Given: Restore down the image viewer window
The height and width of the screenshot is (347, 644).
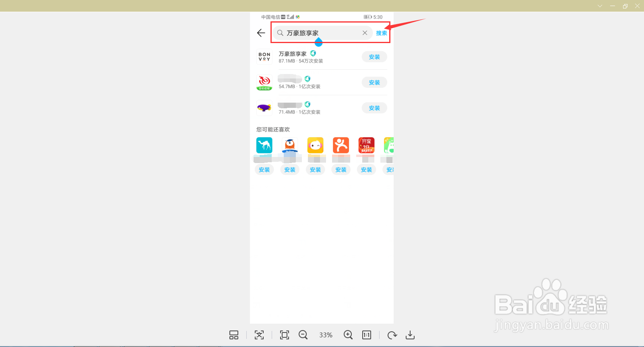Looking at the screenshot, I should [x=625, y=6].
